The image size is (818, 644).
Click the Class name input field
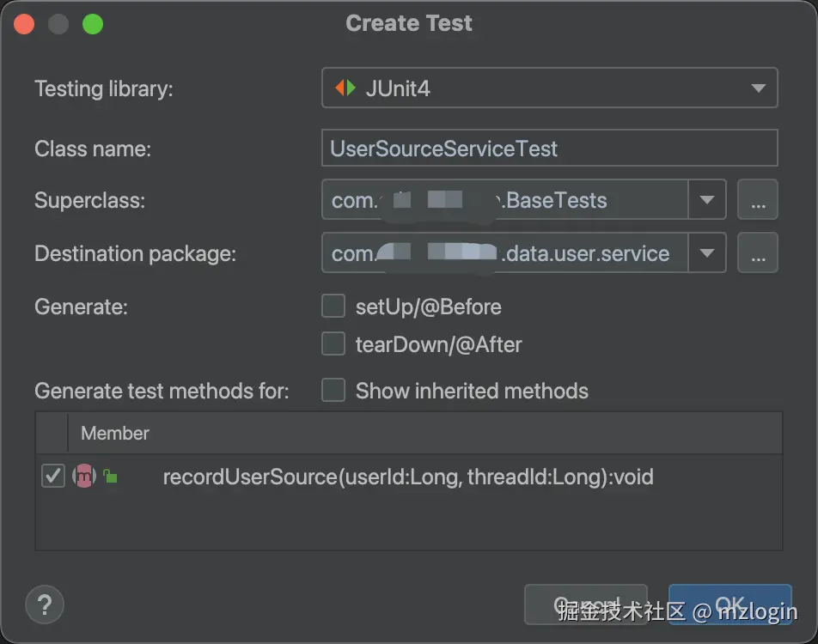[x=548, y=148]
